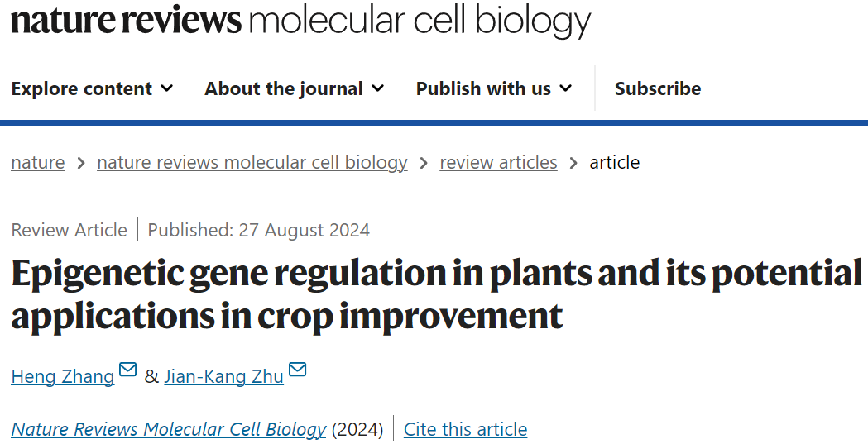
Task: Click the envelope icon beside Jian-Kang Zhu
Action: (x=297, y=370)
